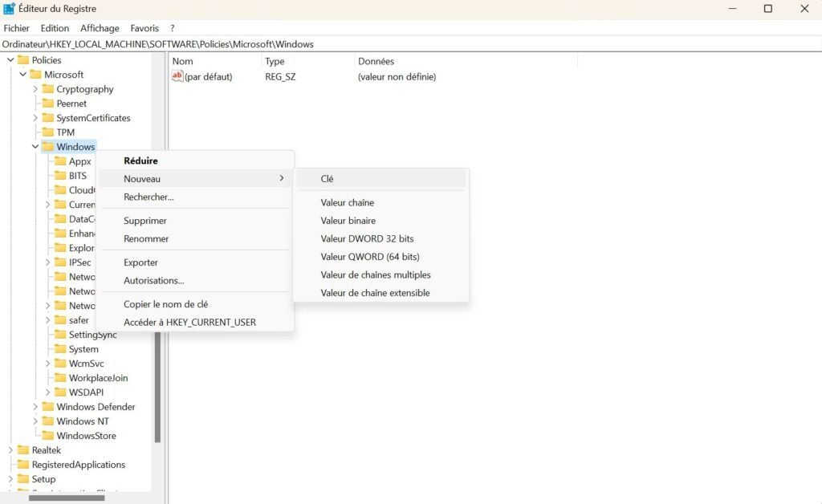822x504 pixels.
Task: Click Réduire in the context menu
Action: point(194,161)
